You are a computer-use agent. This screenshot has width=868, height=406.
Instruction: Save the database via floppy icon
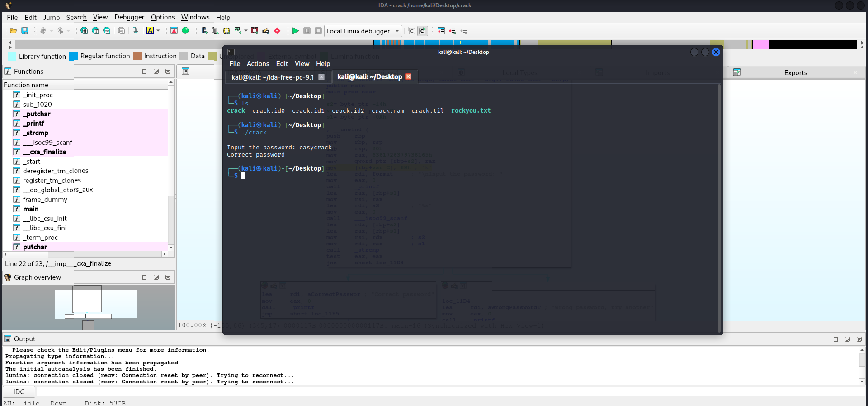coord(25,31)
